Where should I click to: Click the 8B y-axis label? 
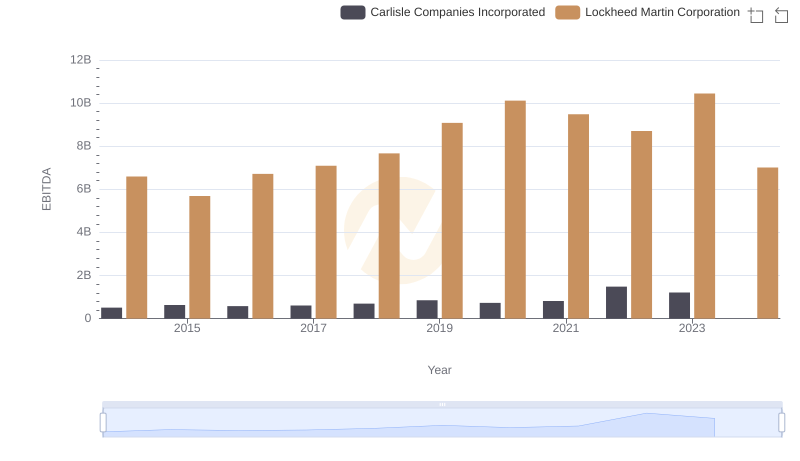point(84,146)
